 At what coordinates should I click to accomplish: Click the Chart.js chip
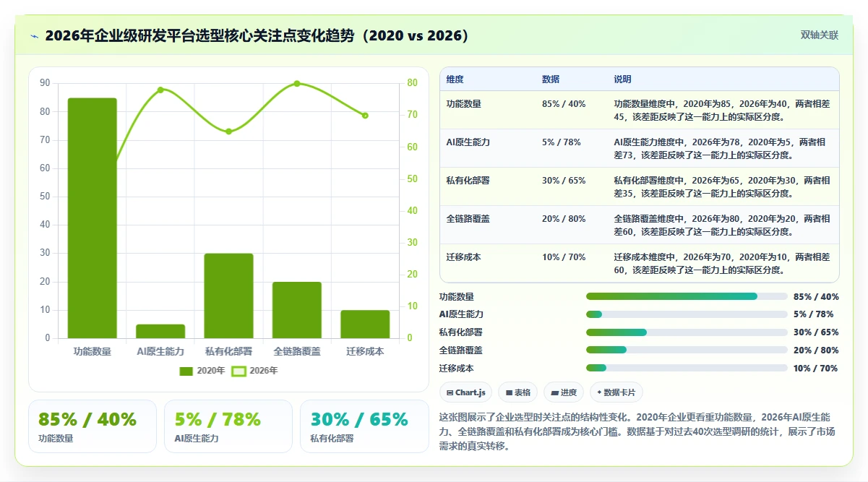click(x=466, y=392)
